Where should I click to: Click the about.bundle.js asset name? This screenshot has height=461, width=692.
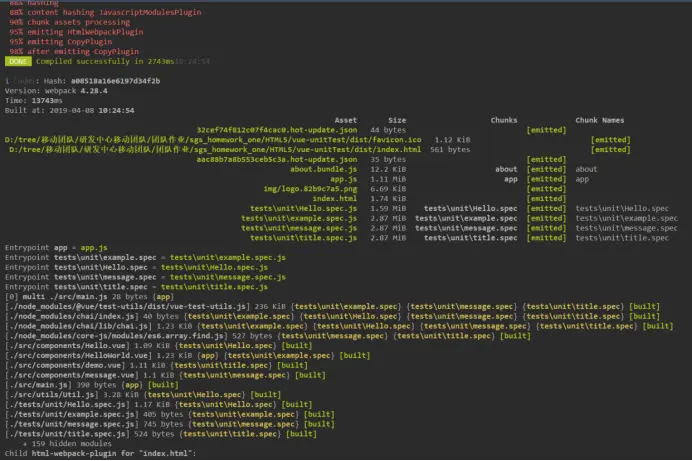point(323,169)
